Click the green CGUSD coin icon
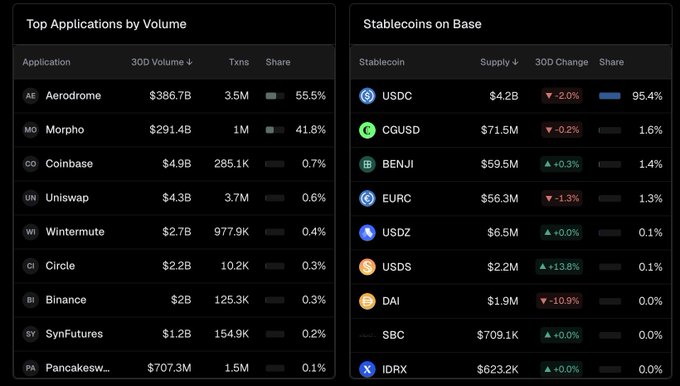 [x=367, y=130]
